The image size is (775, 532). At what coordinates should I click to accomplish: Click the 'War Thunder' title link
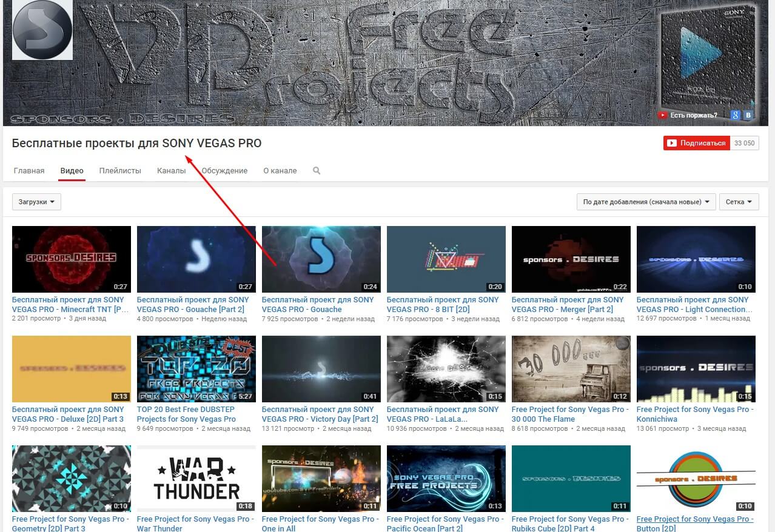click(x=195, y=524)
